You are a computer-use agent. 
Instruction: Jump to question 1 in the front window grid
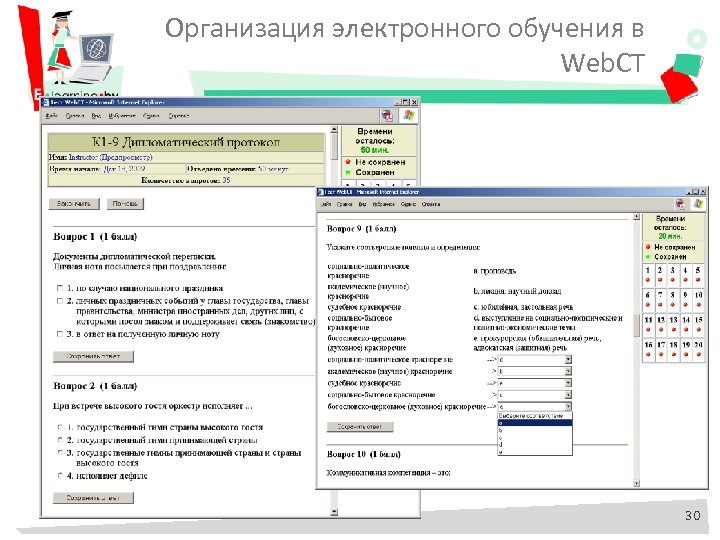click(648, 275)
